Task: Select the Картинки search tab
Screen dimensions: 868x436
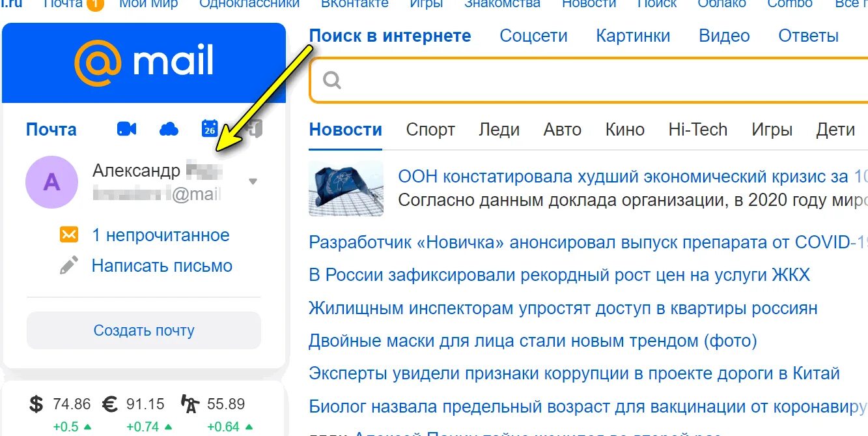Action: 633,36
